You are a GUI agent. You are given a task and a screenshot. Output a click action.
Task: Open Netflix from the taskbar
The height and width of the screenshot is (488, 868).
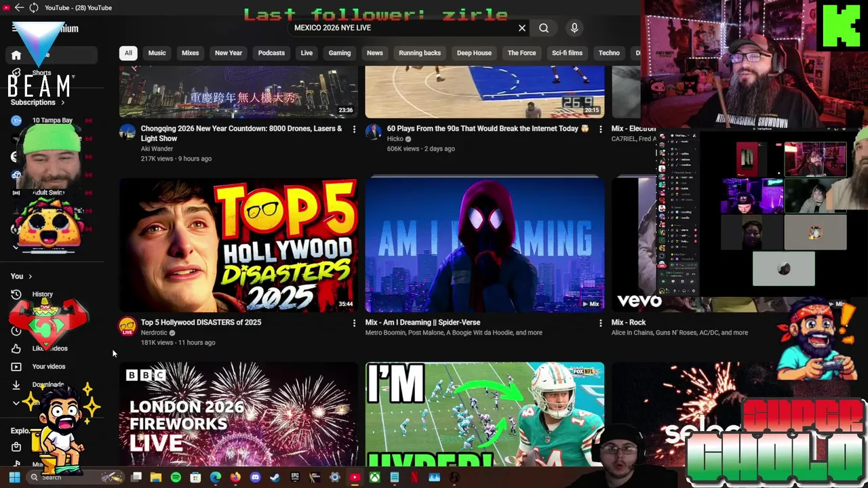click(x=414, y=477)
